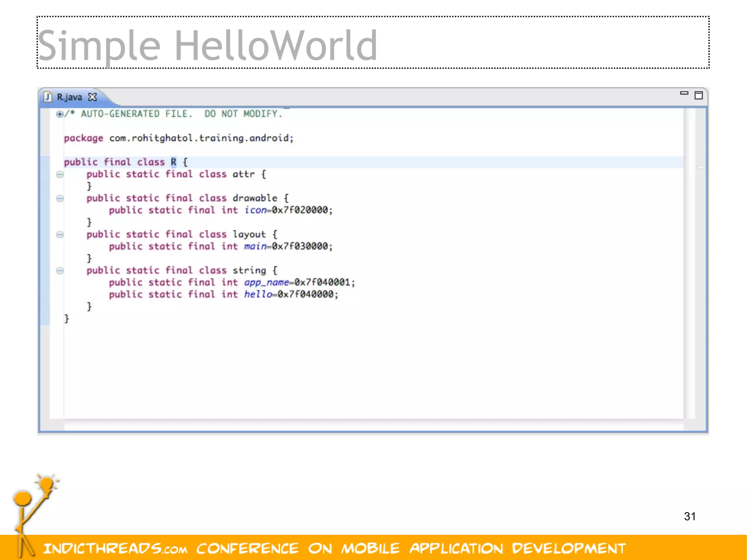This screenshot has height=560, width=747.
Task: Collapse the attr class block
Action: point(60,174)
